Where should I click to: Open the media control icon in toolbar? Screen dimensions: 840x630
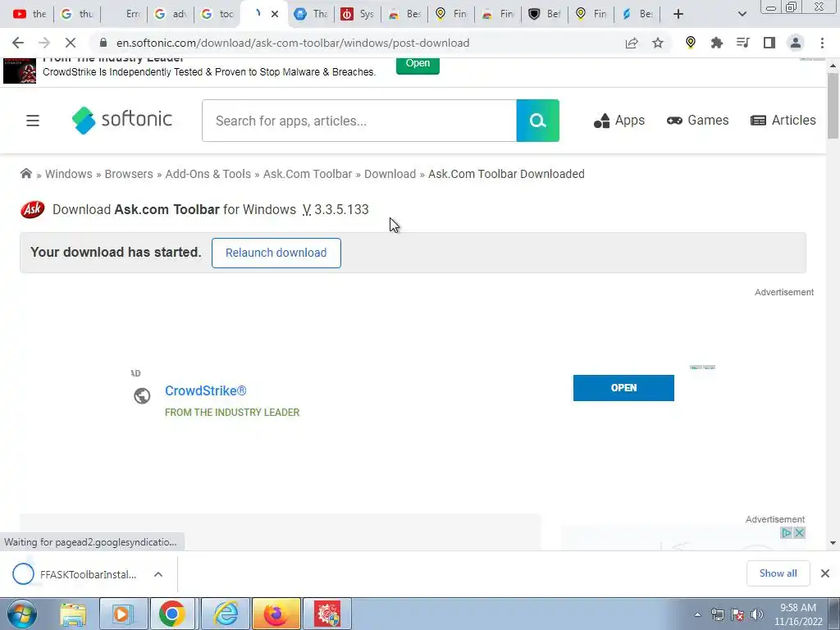click(743, 43)
